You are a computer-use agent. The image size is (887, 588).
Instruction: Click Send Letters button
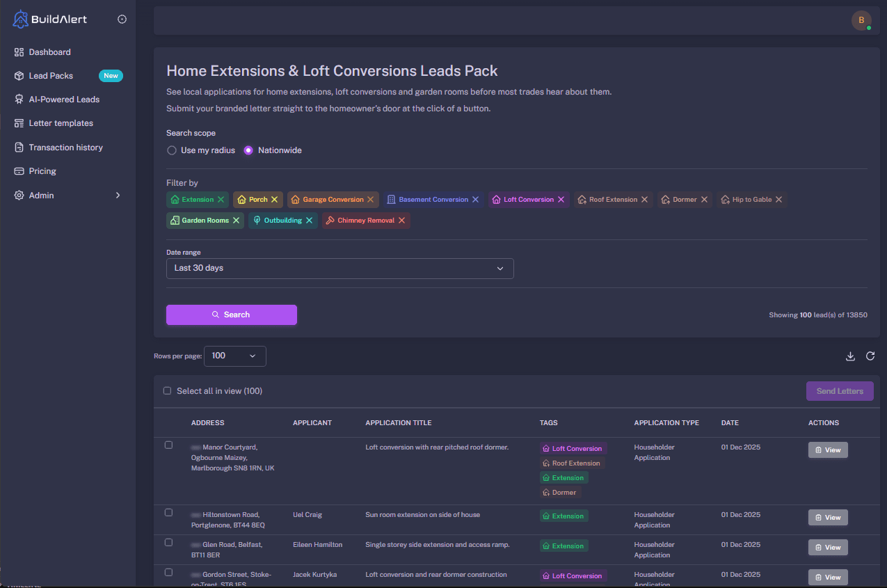pyautogui.click(x=839, y=390)
